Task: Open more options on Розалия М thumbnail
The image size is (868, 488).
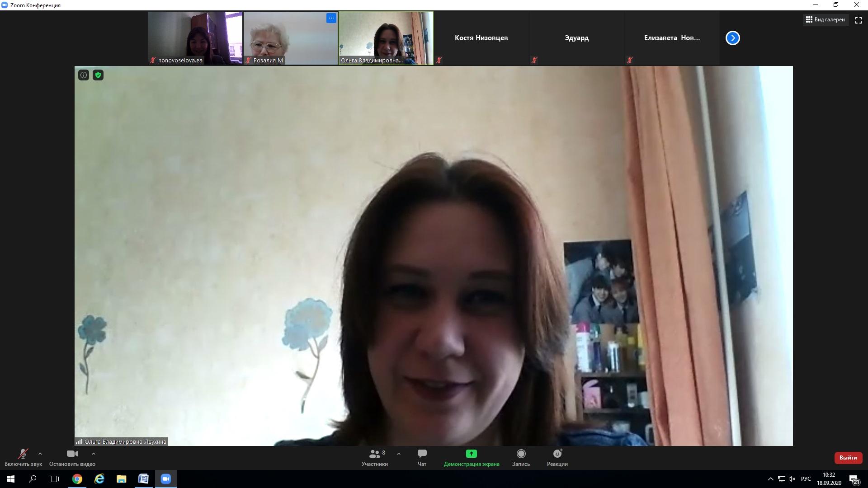Action: tap(331, 18)
